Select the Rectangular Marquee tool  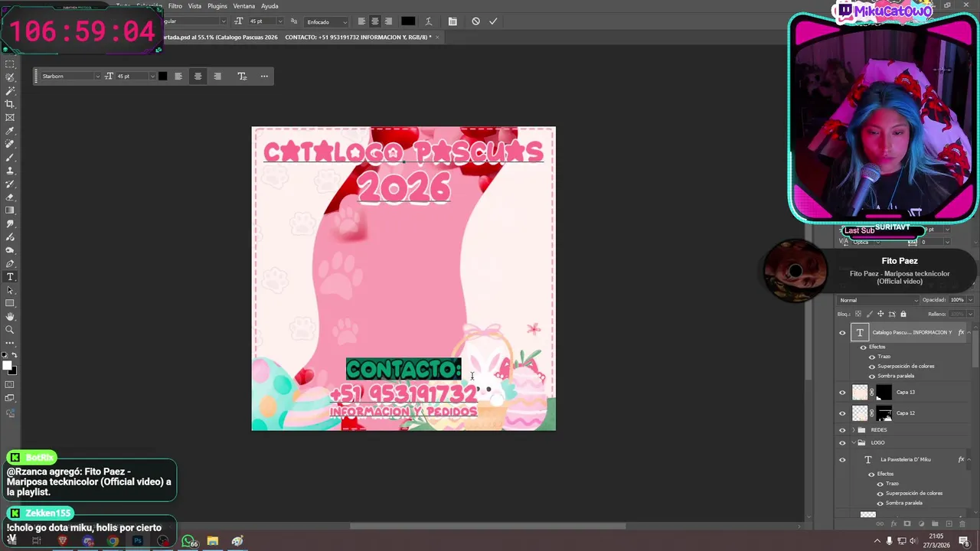[x=10, y=64]
